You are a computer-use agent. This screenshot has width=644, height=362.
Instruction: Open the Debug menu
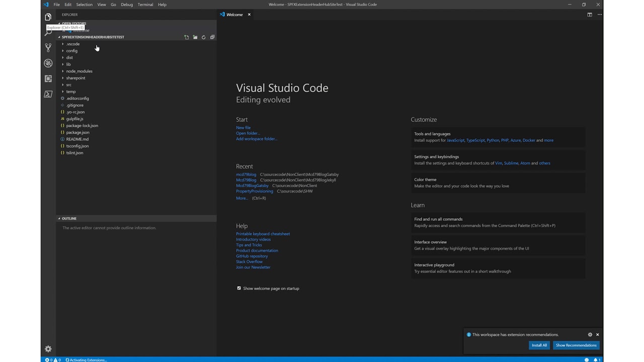pos(127,5)
